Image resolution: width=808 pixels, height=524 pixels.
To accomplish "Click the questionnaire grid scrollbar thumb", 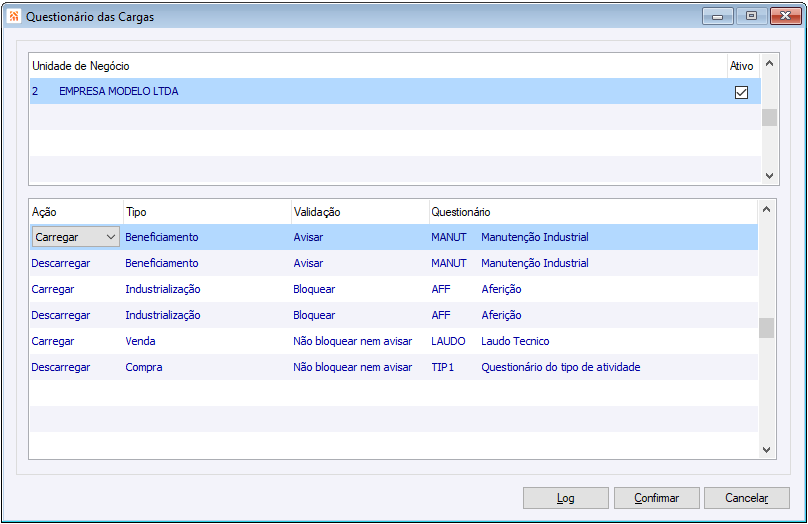I will [x=766, y=328].
